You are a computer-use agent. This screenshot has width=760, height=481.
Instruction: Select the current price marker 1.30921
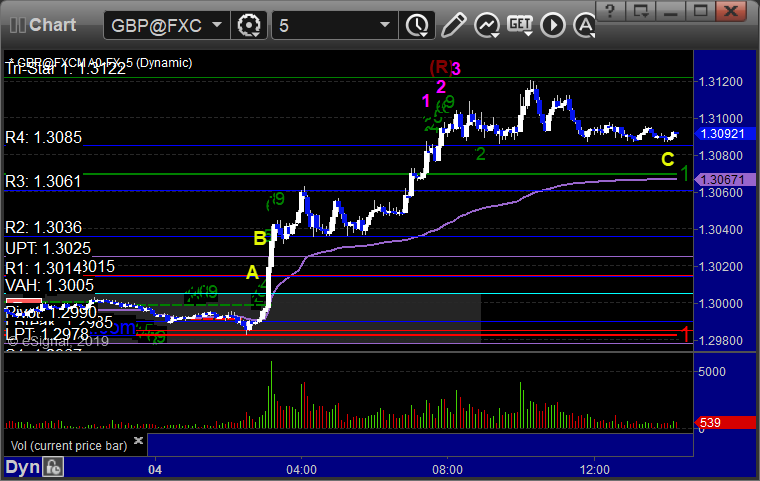725,134
